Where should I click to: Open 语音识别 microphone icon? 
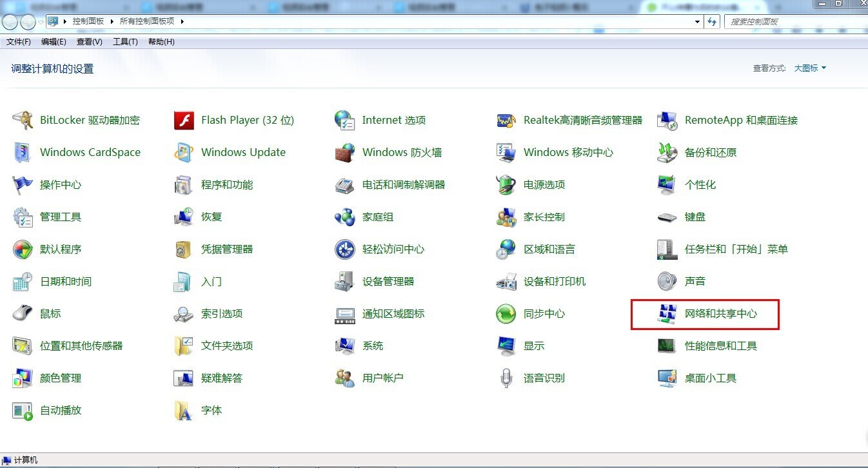506,378
